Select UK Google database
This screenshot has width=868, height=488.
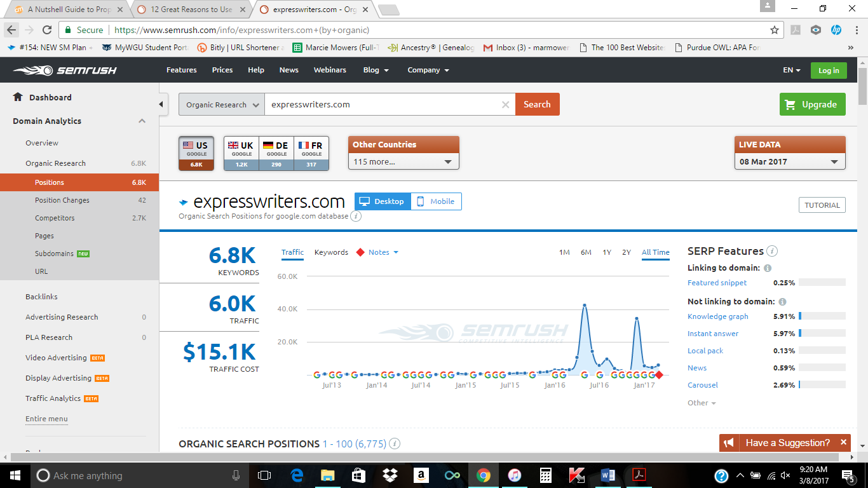pos(241,153)
